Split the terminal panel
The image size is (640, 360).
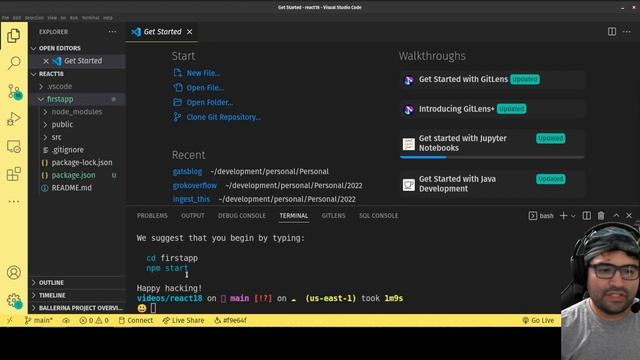point(587,216)
